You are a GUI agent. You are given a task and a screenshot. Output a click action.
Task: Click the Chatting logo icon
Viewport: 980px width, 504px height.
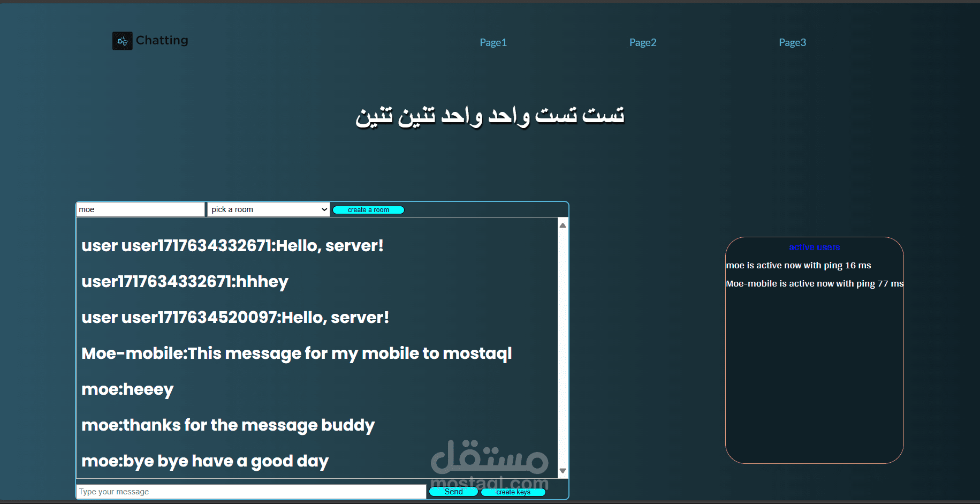click(x=122, y=41)
